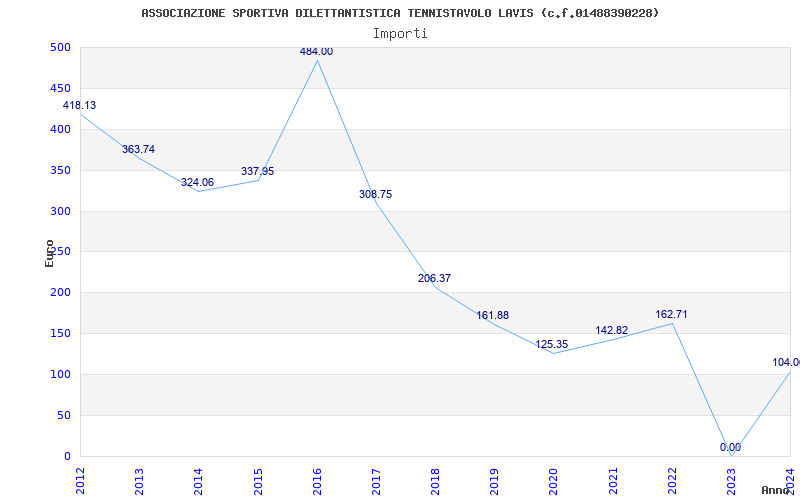Select the 484.00 peak value label
The width and height of the screenshot is (800, 500).
pyautogui.click(x=316, y=52)
